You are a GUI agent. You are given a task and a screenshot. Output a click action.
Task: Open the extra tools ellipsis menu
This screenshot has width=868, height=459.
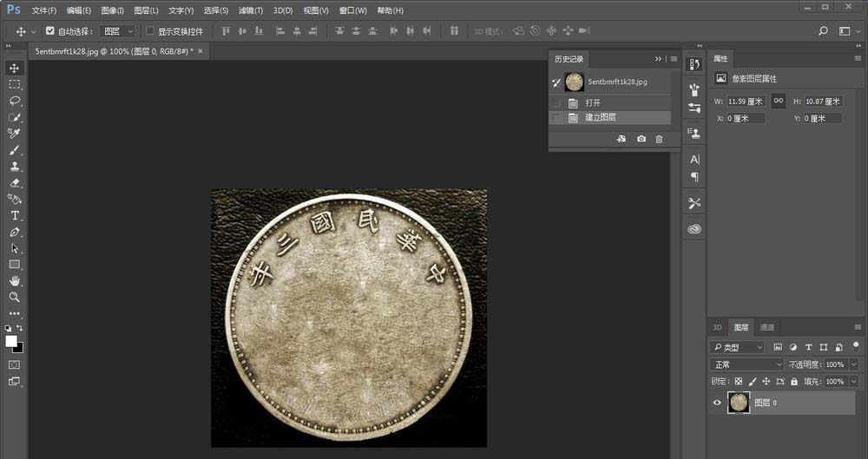15,313
